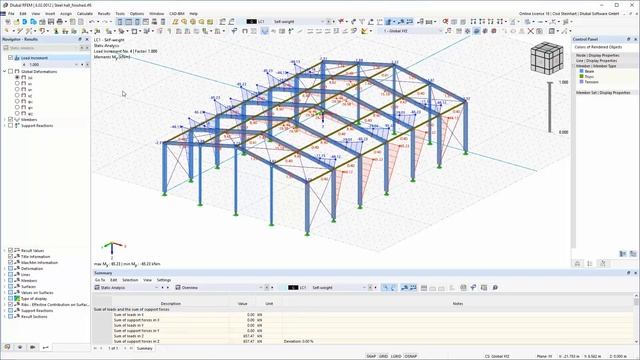Click the last table navigation arrow after '1 of 1'
The image size is (640, 360).
[131, 348]
